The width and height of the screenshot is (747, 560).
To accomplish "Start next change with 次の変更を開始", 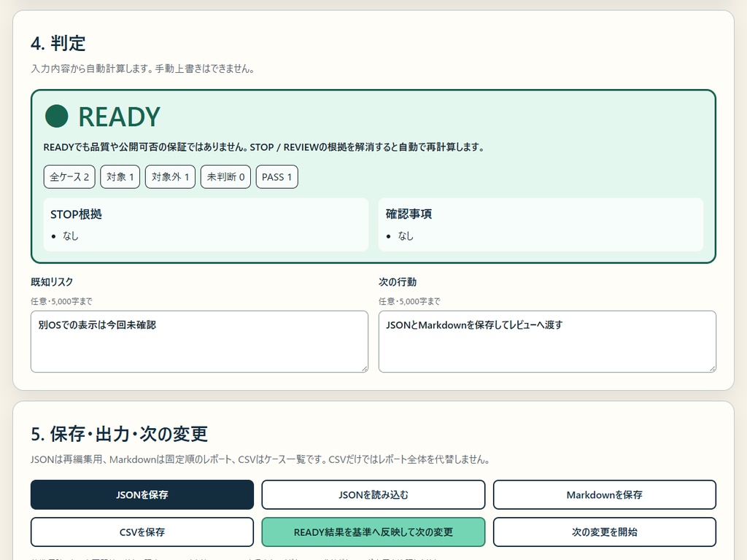I will [605, 532].
